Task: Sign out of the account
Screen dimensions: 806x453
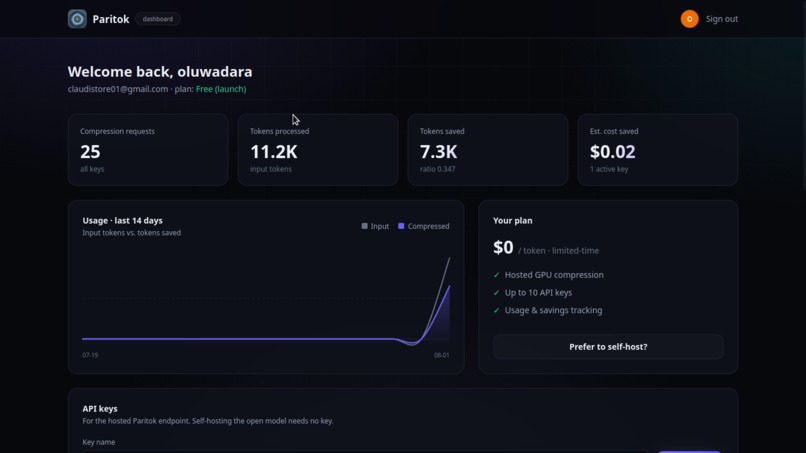Action: point(722,19)
